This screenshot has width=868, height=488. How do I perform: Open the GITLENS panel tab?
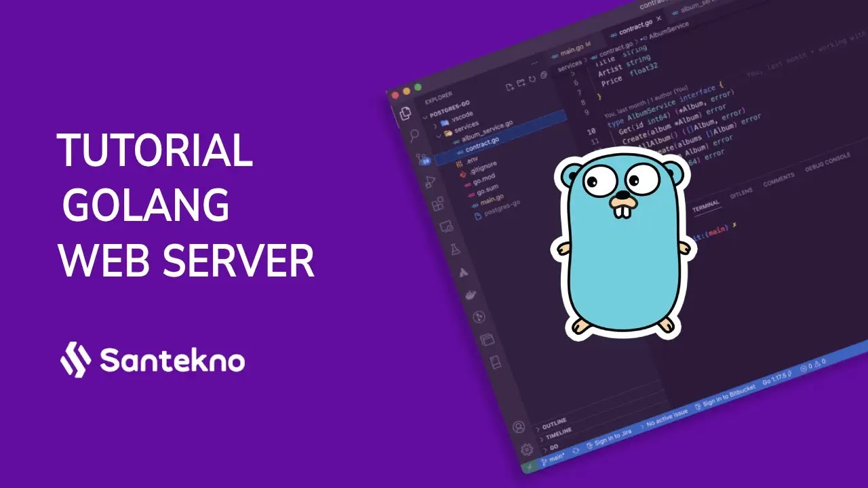tap(740, 193)
